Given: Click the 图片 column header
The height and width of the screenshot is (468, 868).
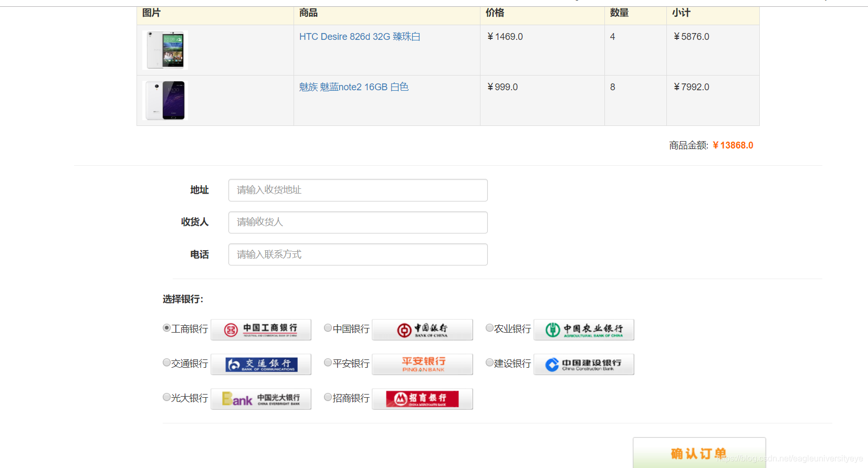Looking at the screenshot, I should click(x=151, y=13).
